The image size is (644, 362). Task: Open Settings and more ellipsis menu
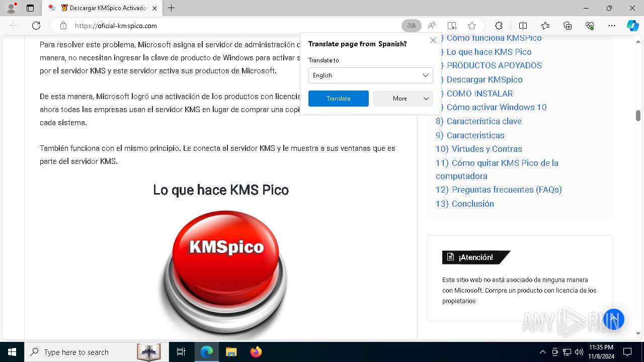click(x=612, y=26)
